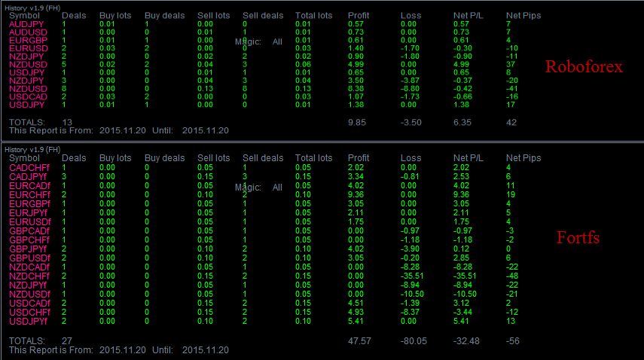Click the -3.44 Net P/L for USDCHFf
Viewport: 644px width, 360px height.
pos(463,312)
